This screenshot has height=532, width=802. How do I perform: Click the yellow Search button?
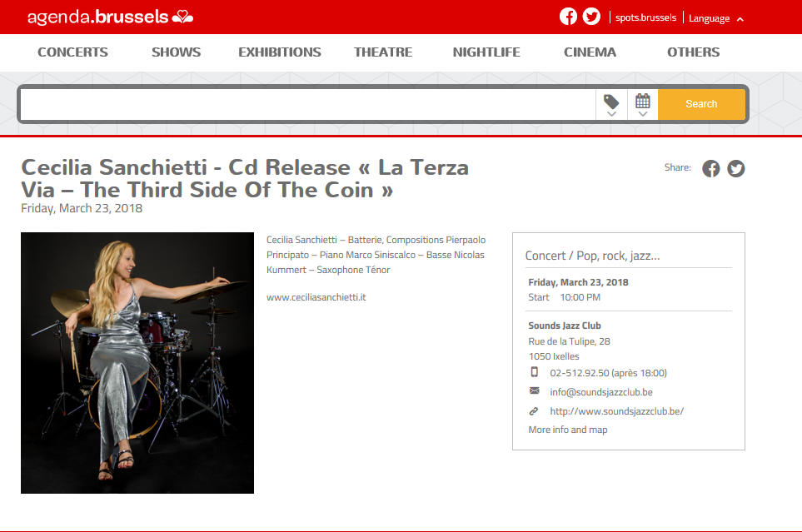(x=701, y=104)
